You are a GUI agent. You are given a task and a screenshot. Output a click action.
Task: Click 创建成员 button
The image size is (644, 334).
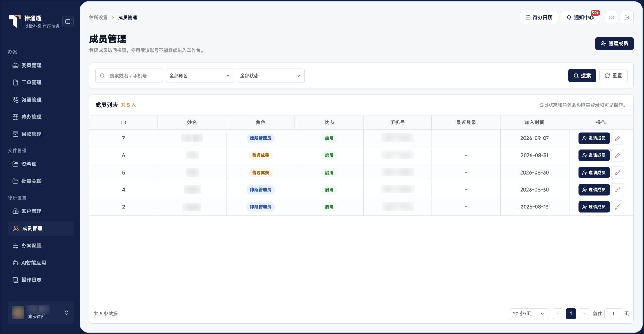click(x=614, y=44)
